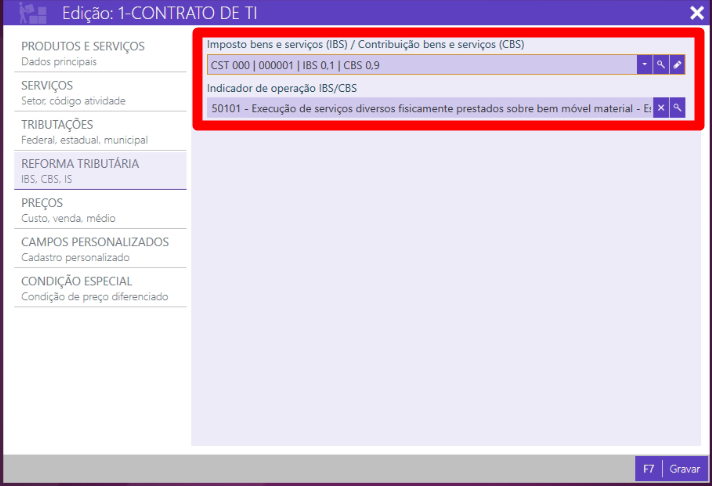Search for Indicador de operação IBS/CBS
712x486 pixels.
[x=677, y=108]
